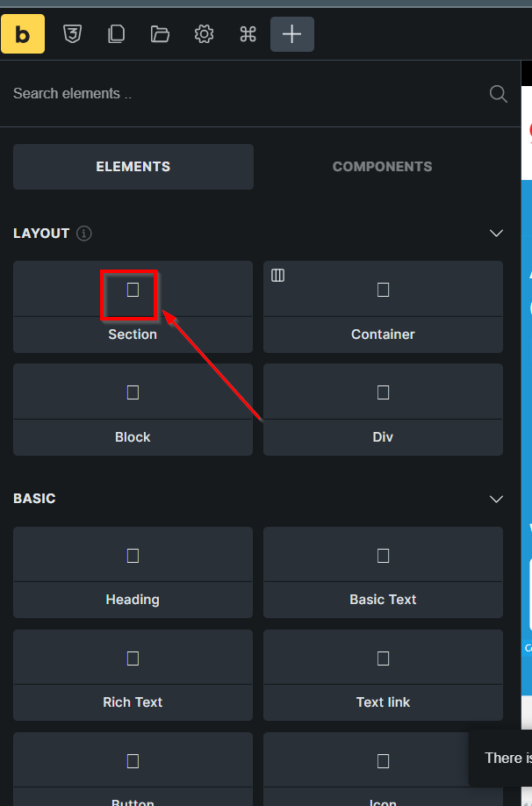Screen dimensions: 532x806
Task: Click the LAYOUT section heading
Action: [x=41, y=234]
